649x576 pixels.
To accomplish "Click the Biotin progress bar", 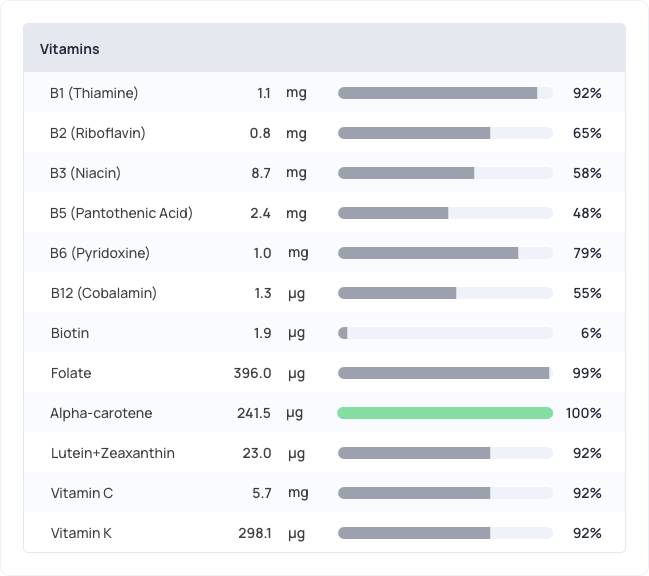I will (445, 333).
